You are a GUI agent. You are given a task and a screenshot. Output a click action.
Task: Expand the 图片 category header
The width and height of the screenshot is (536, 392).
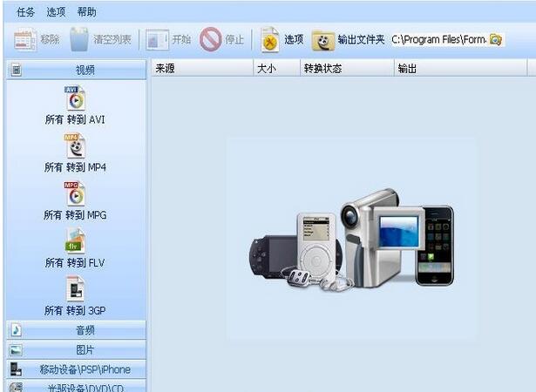coord(76,350)
